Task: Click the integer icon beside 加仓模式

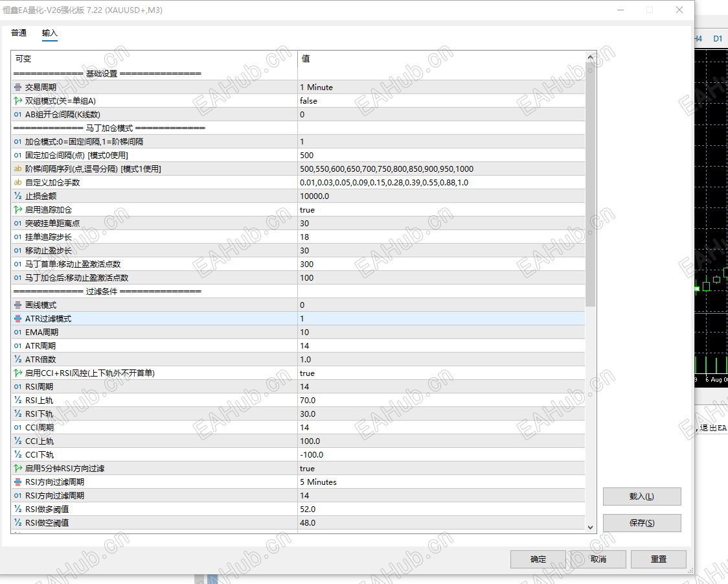Action: pos(17,142)
